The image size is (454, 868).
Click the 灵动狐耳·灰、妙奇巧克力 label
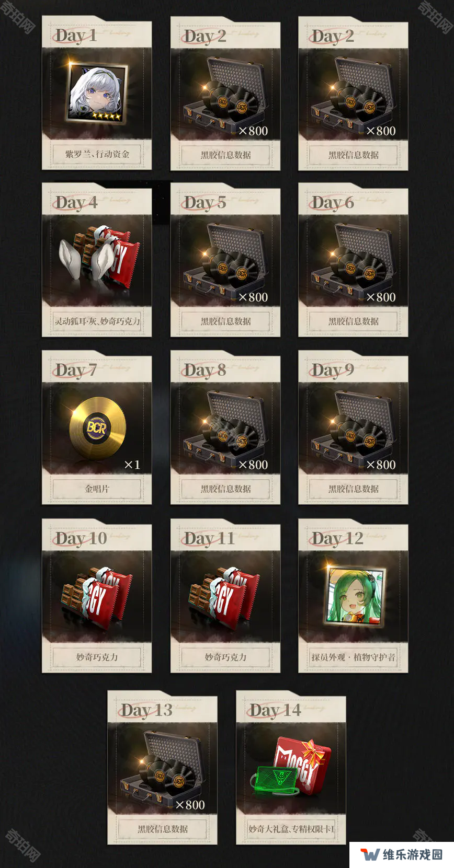tap(97, 321)
